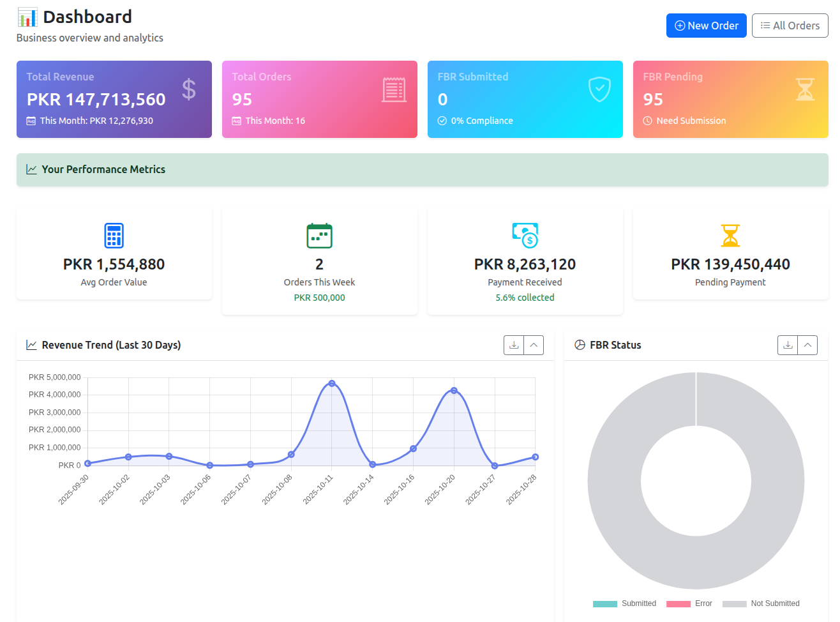
Task: Click the pie chart icon beside FBR Status
Action: tap(580, 345)
